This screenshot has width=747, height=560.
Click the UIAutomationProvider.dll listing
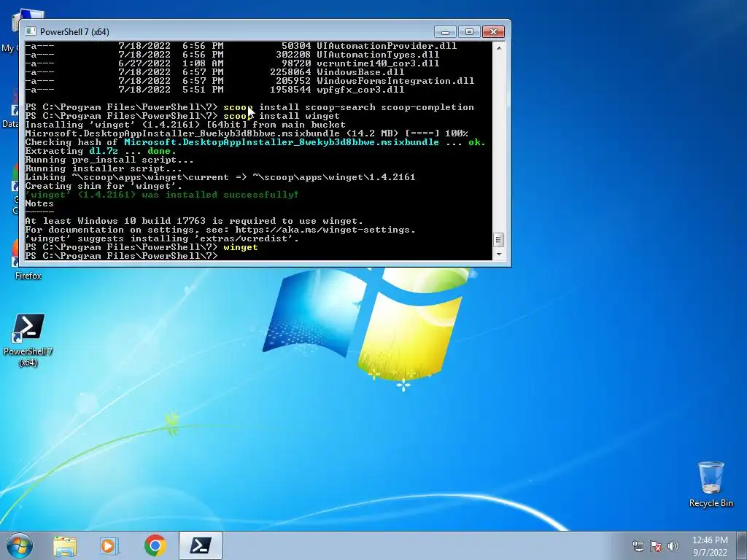tap(241, 46)
